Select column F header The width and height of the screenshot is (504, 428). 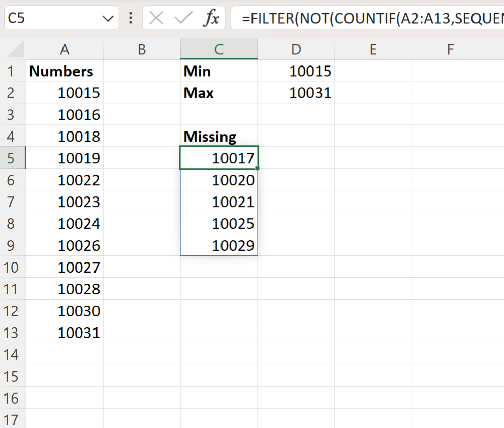tap(450, 49)
